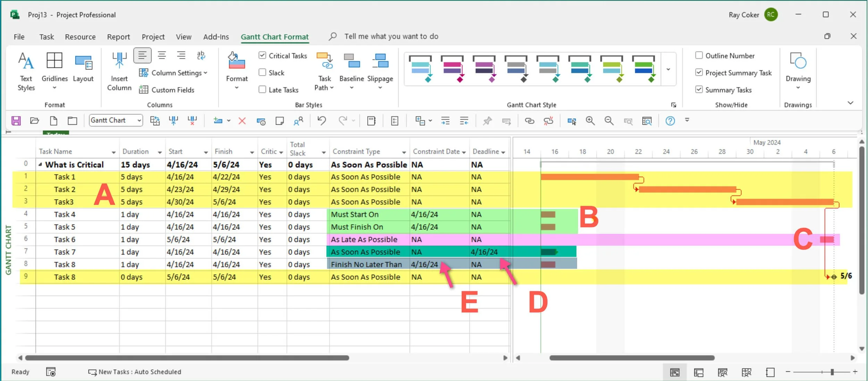Link the selected tasks
Screen dimensions: 868x381
[x=529, y=121]
